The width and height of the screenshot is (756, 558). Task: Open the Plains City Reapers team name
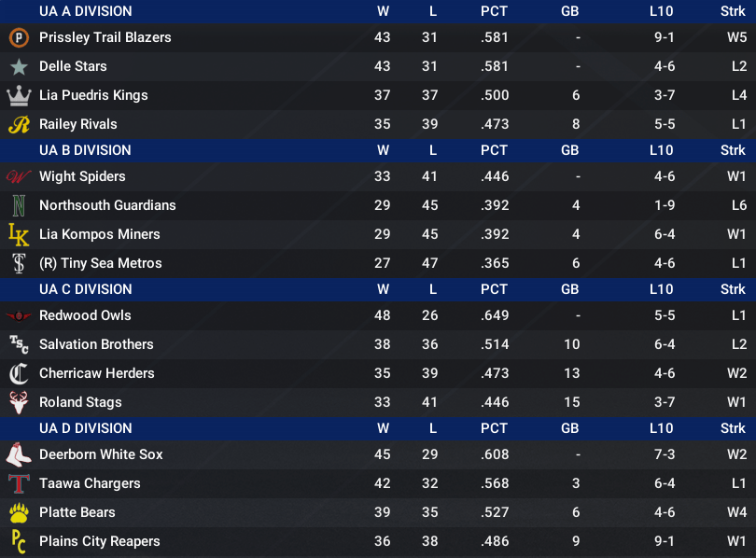coord(100,541)
